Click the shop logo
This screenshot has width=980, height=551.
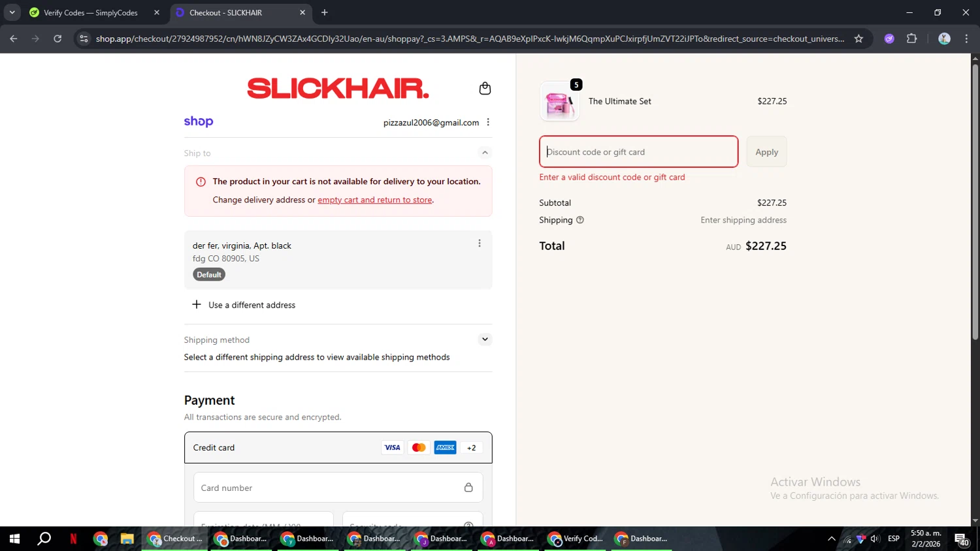pos(199,121)
